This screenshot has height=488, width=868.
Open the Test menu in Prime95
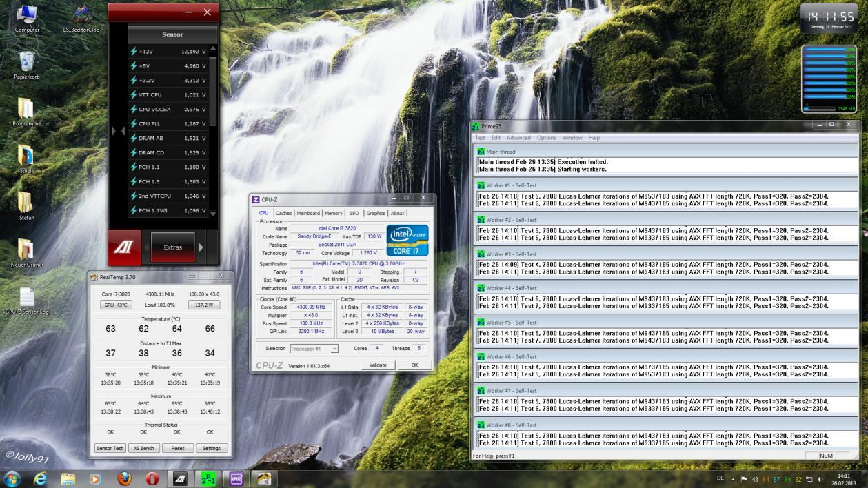pos(480,138)
